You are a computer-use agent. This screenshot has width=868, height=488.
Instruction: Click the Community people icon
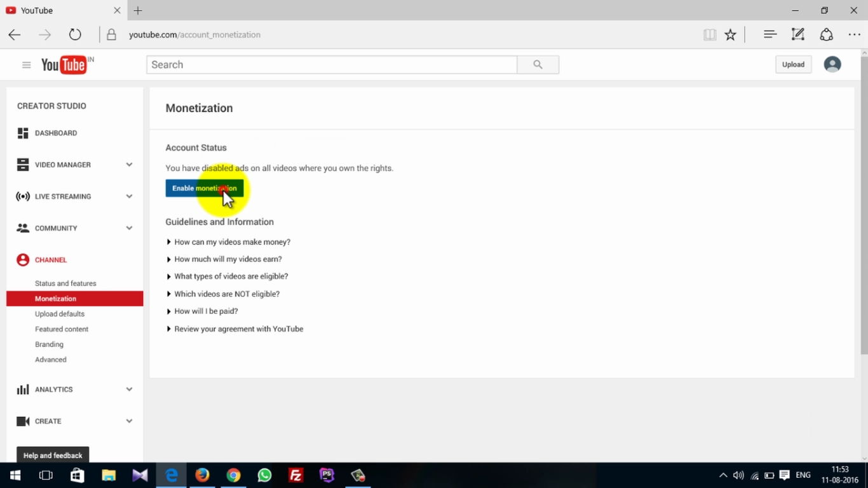[23, 228]
